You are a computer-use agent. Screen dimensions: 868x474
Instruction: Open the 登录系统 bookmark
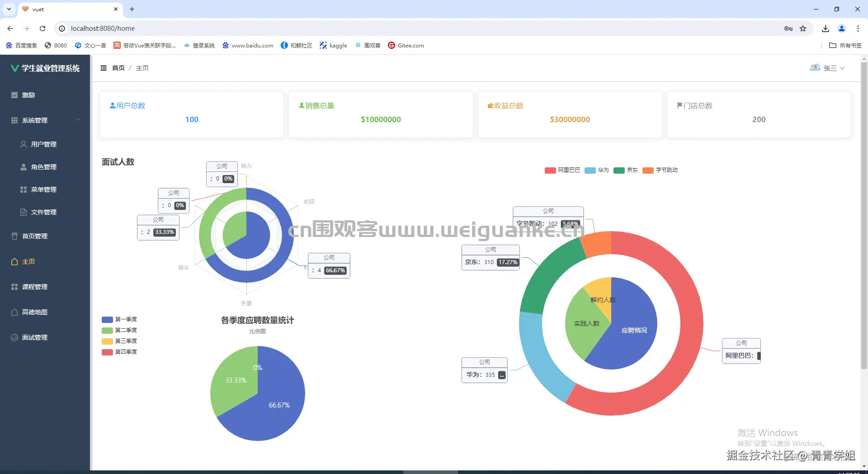tap(199, 45)
